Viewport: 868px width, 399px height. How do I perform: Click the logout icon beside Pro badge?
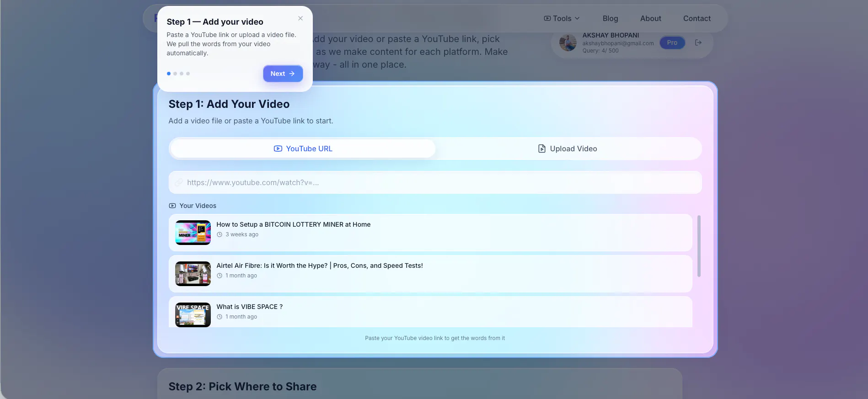pyautogui.click(x=698, y=43)
